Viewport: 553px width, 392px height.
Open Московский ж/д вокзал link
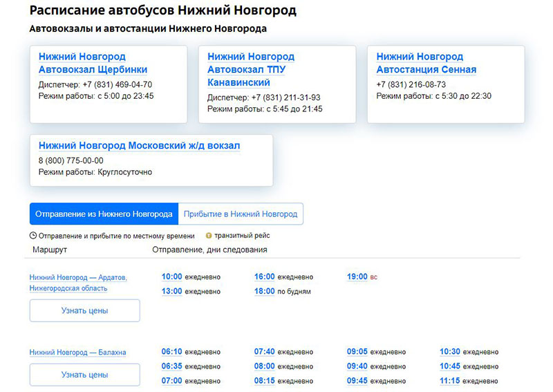point(139,146)
